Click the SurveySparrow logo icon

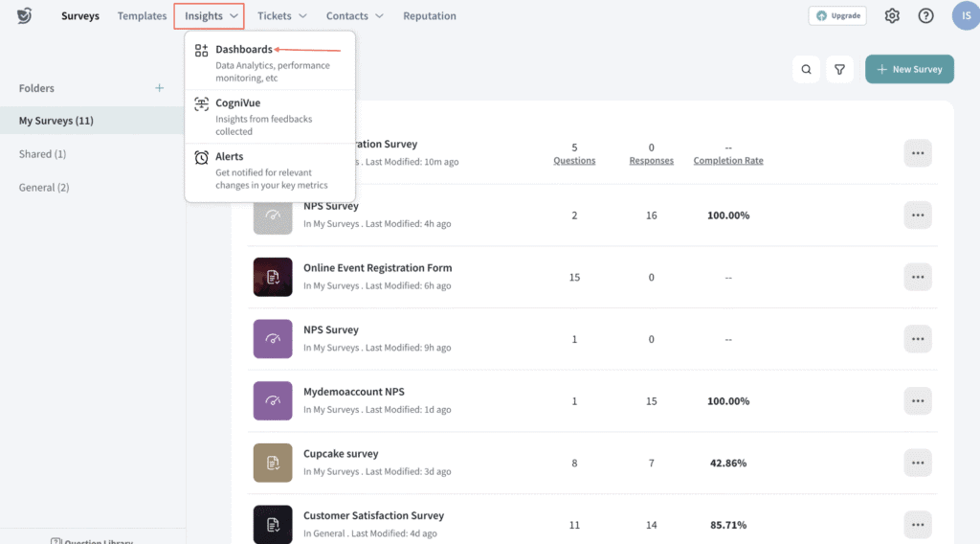tap(25, 15)
